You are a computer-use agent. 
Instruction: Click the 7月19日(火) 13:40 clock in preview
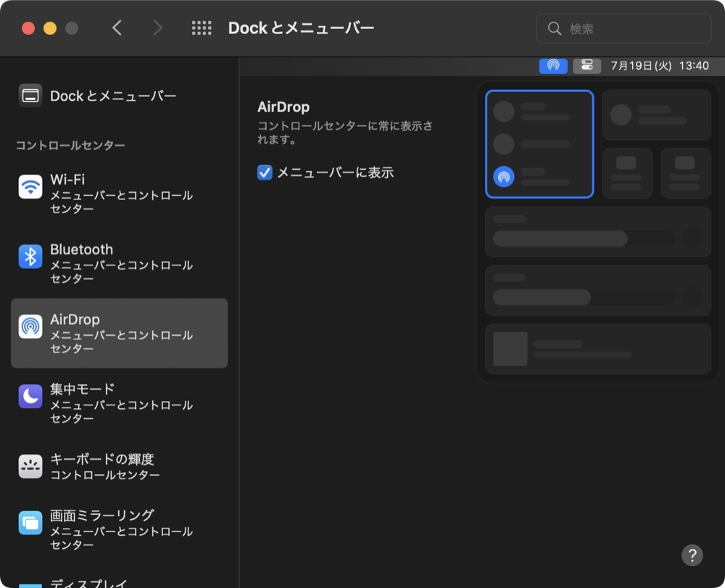660,66
